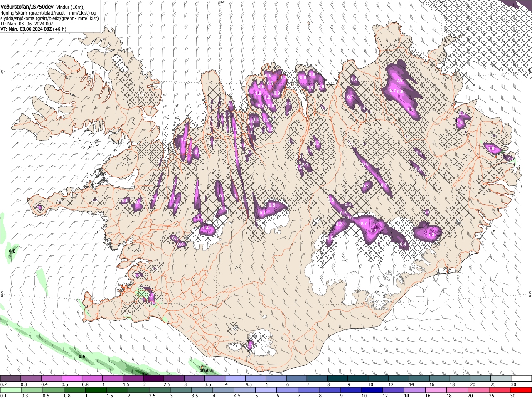The height and width of the screenshot is (399, 532).
Task: Pick the 3–3.5 gray-teal rain swatch
Action: click(x=181, y=390)
